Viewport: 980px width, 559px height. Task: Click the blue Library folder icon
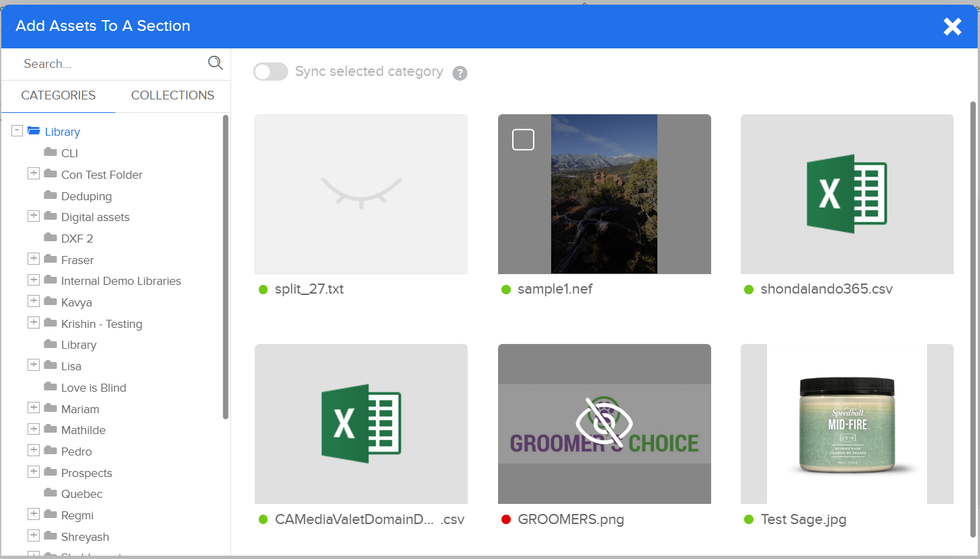click(34, 131)
